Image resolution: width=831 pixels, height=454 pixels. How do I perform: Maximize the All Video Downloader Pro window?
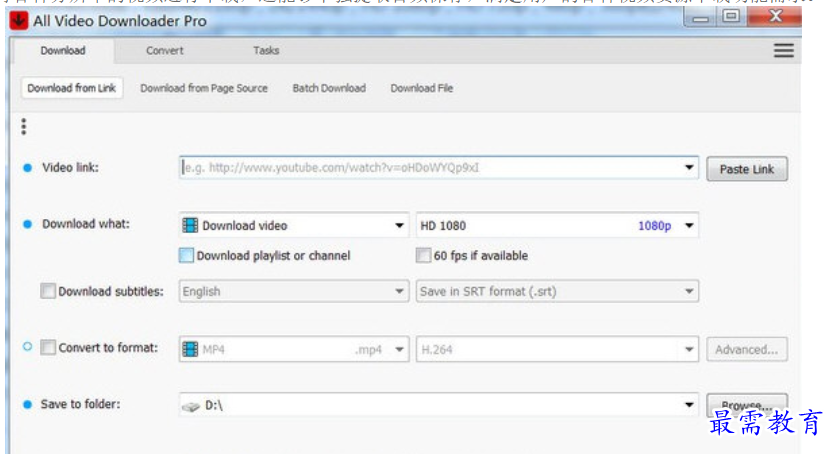click(x=731, y=17)
